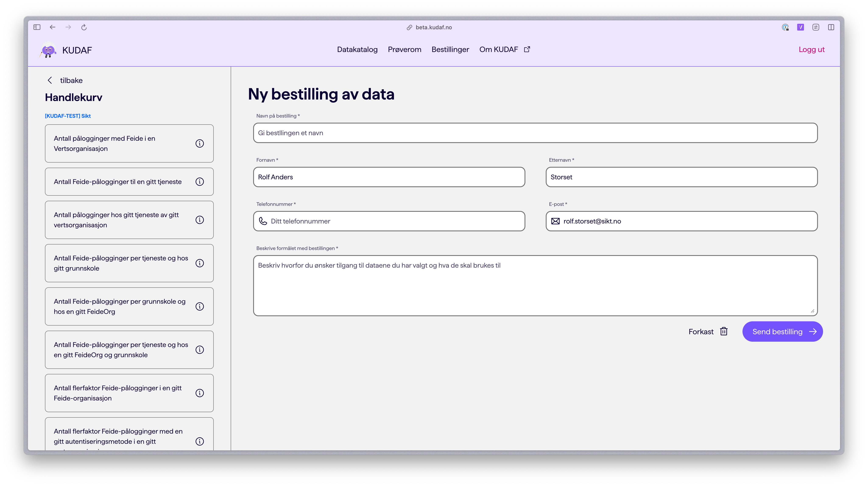868x486 pixels.
Task: Open the tab split view control
Action: pyautogui.click(x=831, y=27)
